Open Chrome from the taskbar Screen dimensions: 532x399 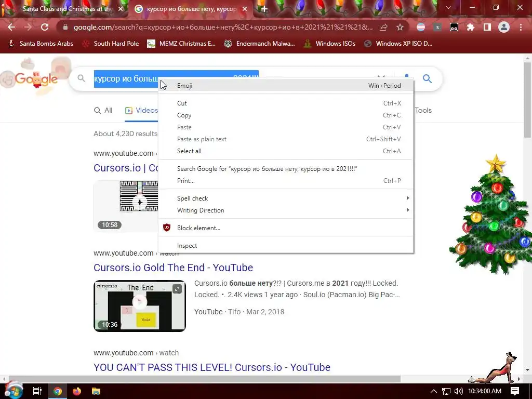pos(58,391)
